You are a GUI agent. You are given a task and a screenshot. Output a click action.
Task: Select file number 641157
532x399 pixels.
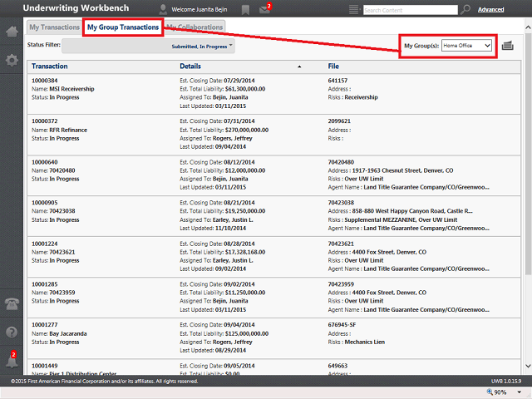(x=337, y=81)
